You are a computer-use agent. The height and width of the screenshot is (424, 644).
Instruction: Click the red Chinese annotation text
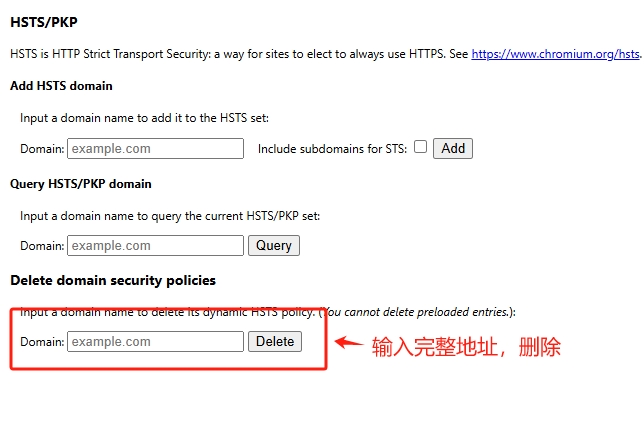[x=466, y=347]
